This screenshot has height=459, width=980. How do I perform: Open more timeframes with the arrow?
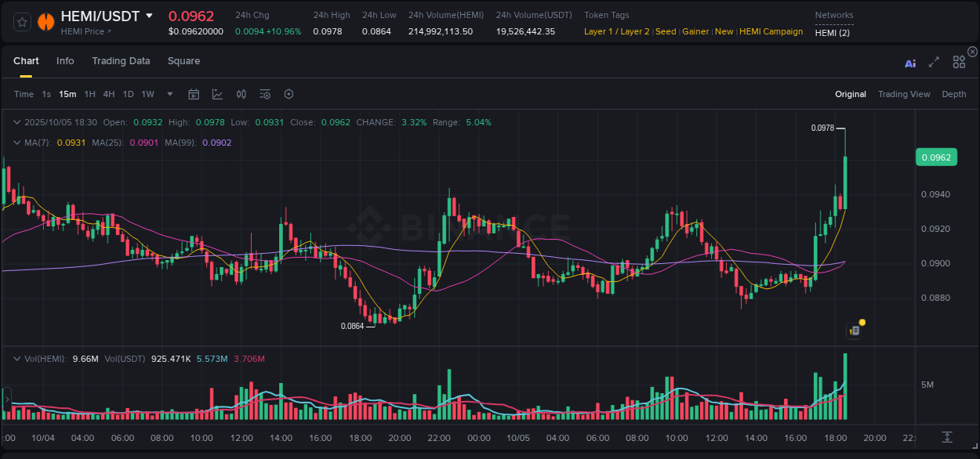(x=169, y=93)
